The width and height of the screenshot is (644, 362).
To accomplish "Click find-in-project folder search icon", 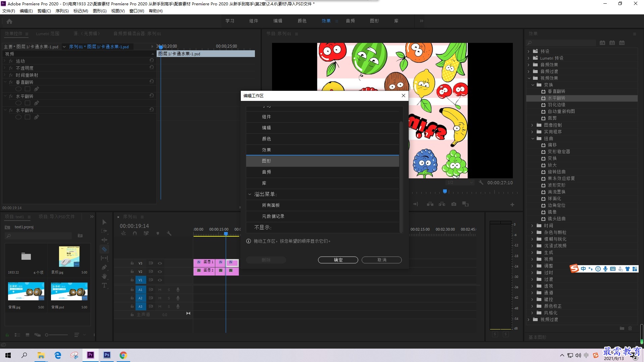I will 80,236.
